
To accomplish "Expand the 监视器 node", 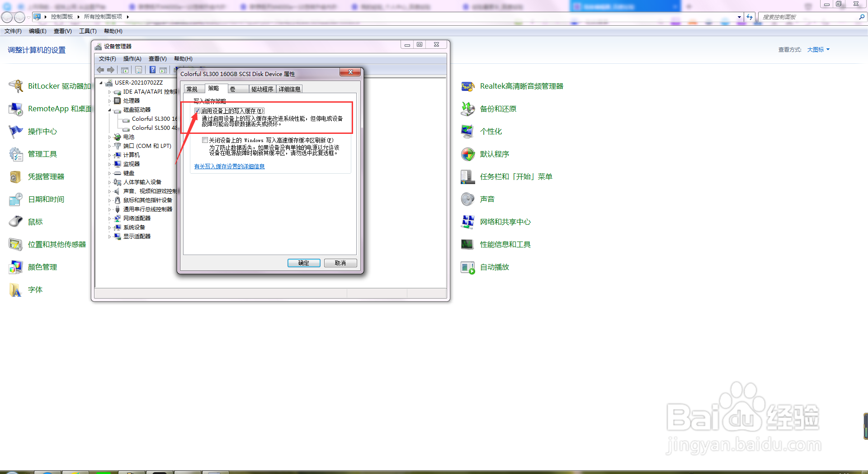I will 110,164.
